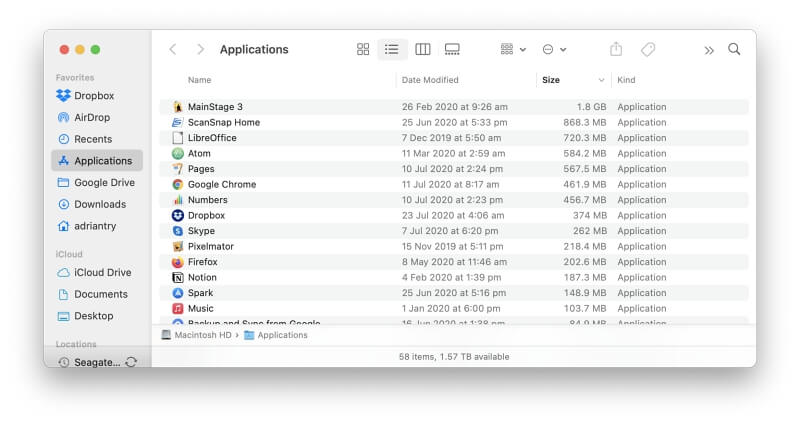Screen dimensions: 800x425
Task: Click the "1 Jan 2020 at 6:00 pm" date
Action: (451, 309)
